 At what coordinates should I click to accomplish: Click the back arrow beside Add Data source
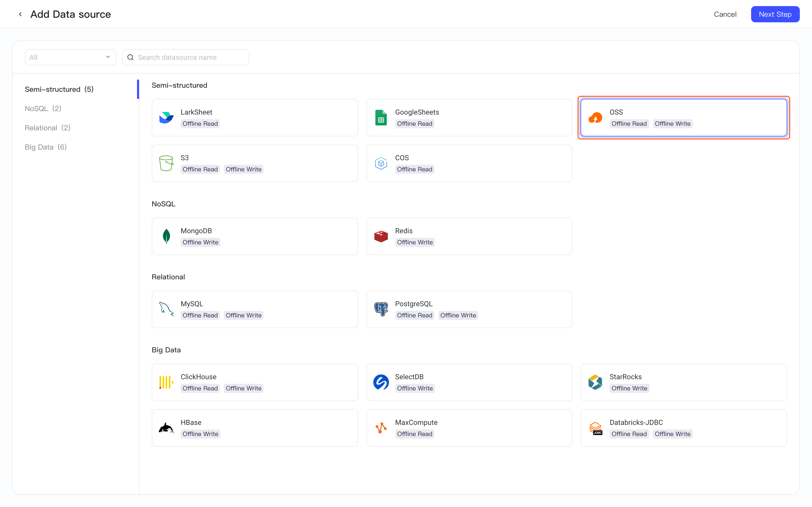click(x=21, y=14)
